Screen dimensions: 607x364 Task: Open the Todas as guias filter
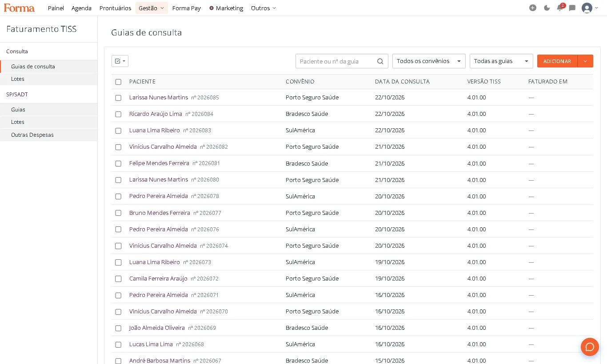point(501,61)
